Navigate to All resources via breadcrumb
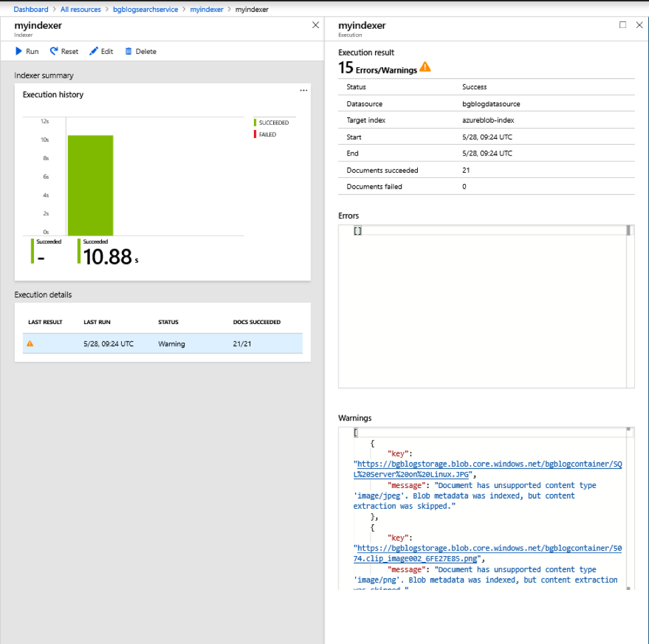The height and width of the screenshot is (644, 649). click(x=79, y=9)
